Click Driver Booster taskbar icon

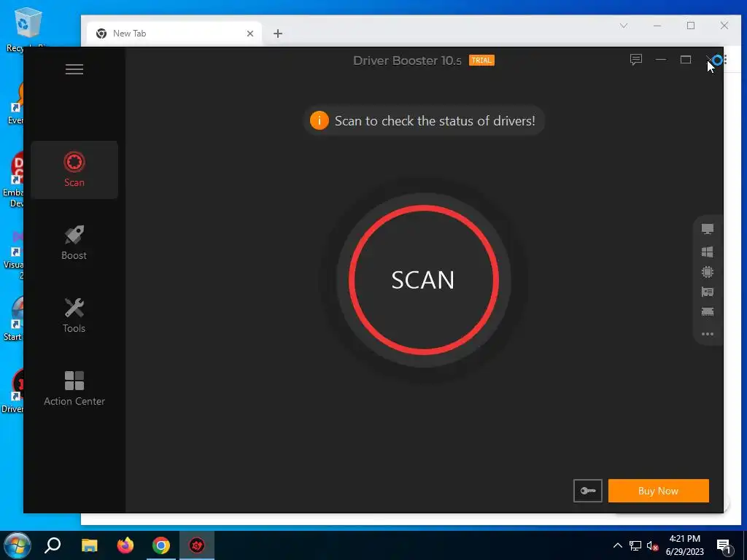click(197, 545)
